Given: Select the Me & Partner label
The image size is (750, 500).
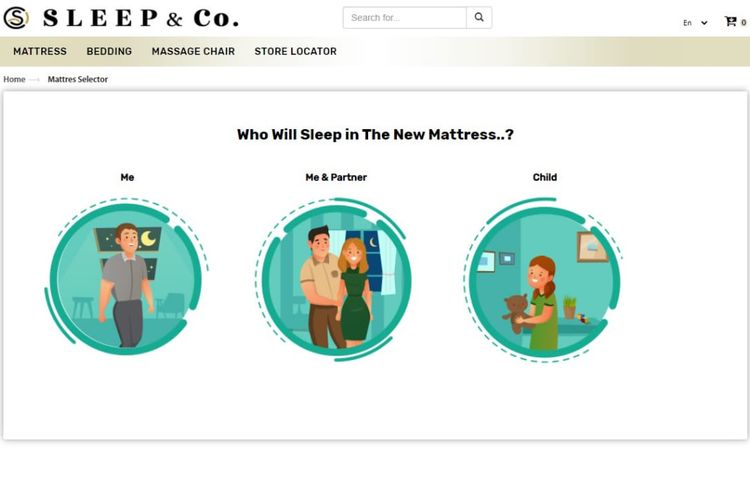Looking at the screenshot, I should 336,178.
